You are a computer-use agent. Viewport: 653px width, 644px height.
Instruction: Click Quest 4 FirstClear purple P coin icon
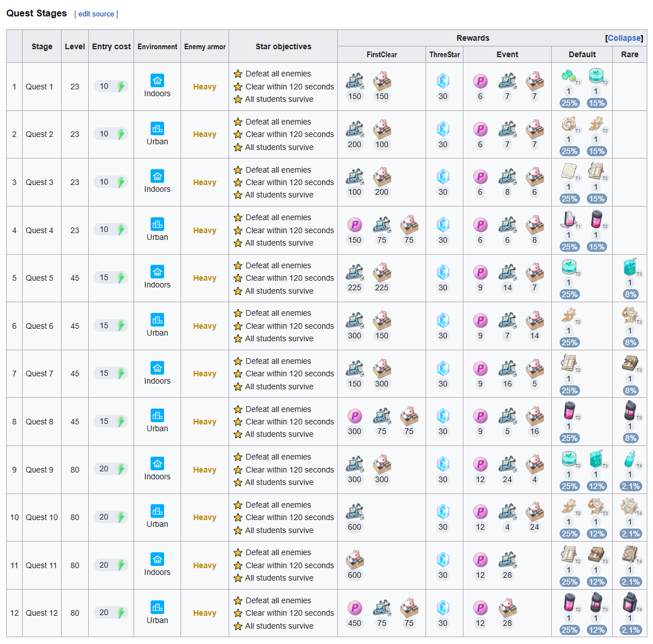click(x=354, y=225)
